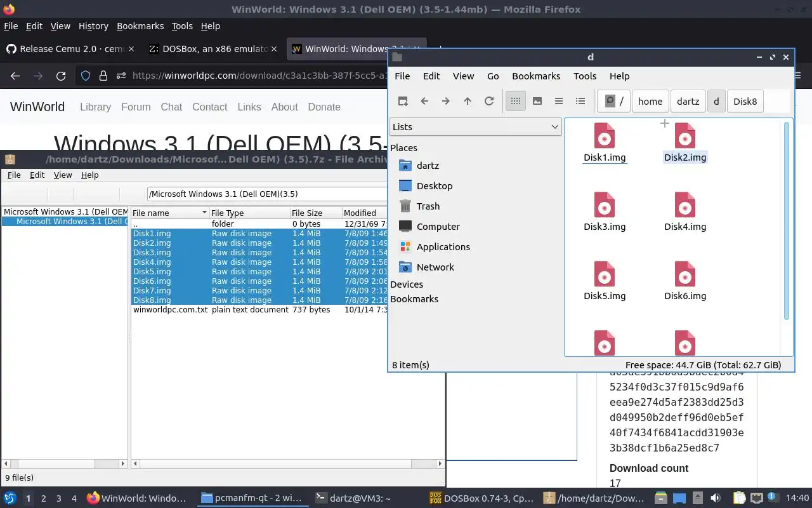The width and height of the screenshot is (812, 508).
Task: Switch to Release Cemu 2.0 tab
Action: 66,49
